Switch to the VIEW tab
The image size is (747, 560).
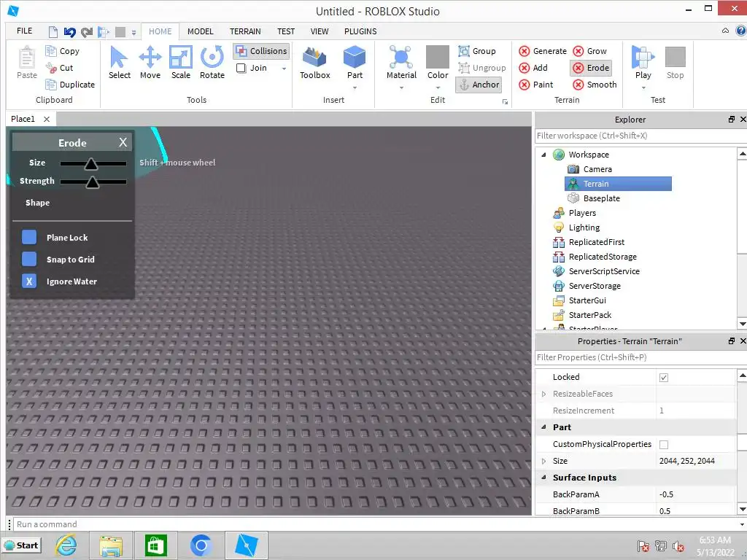(x=320, y=31)
